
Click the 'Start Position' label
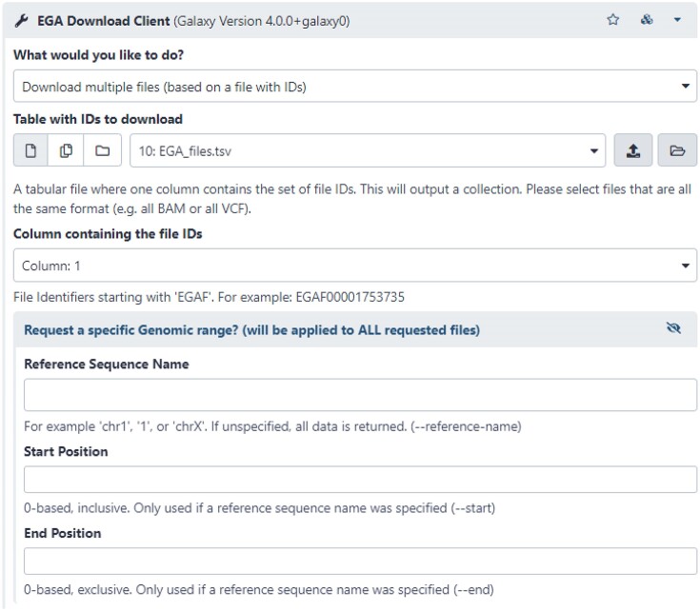[x=66, y=451]
